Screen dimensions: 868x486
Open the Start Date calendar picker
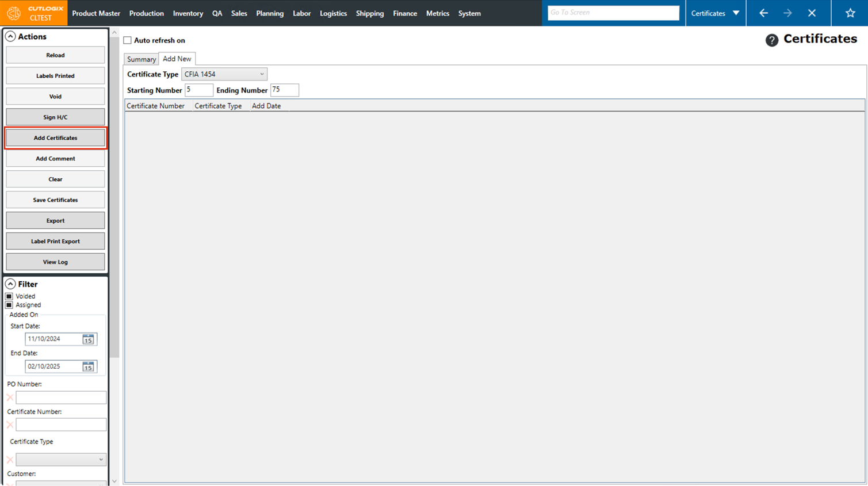[88, 339]
